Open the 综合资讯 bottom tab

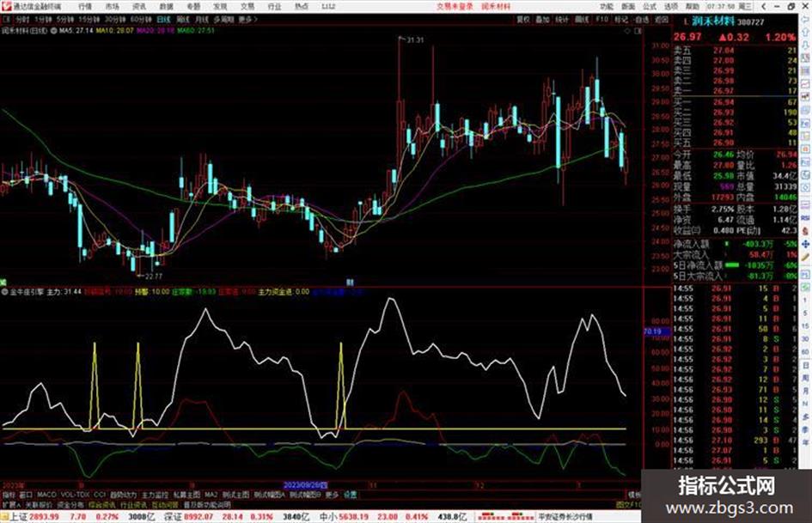click(x=101, y=505)
